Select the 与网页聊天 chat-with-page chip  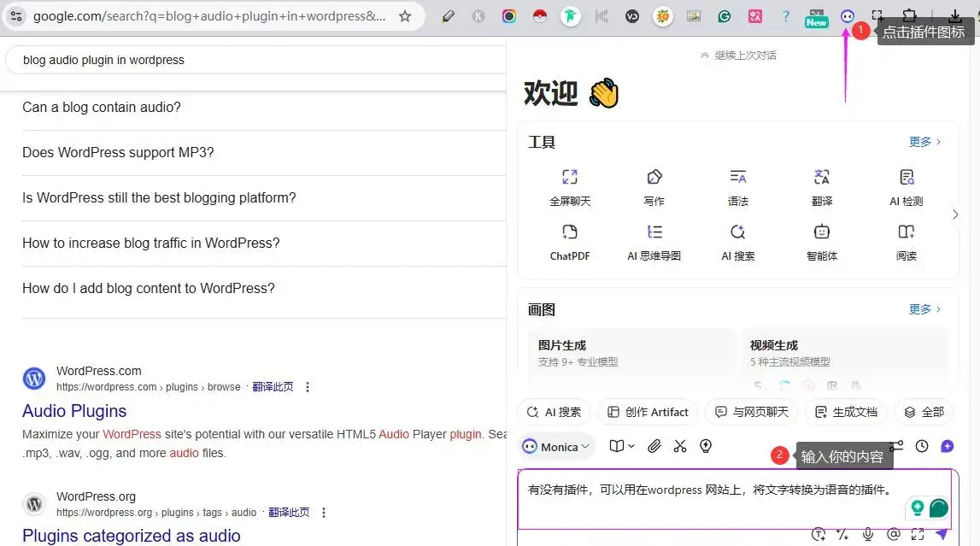(751, 413)
